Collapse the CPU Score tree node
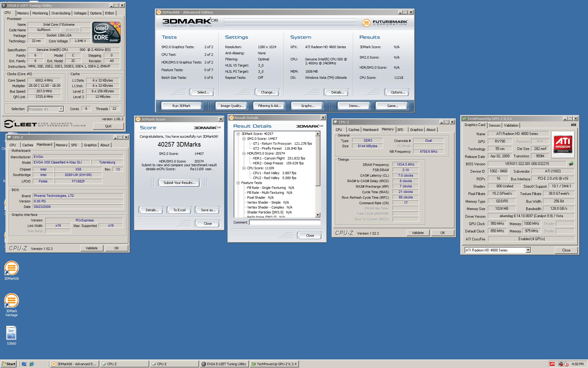 (x=244, y=168)
